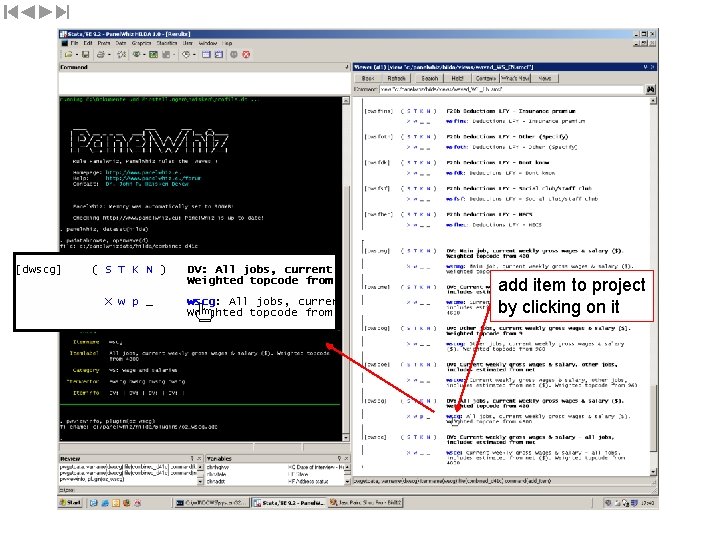Viewport: 720px width, 540px height.
Task: Open the File menu
Action: 74,43
